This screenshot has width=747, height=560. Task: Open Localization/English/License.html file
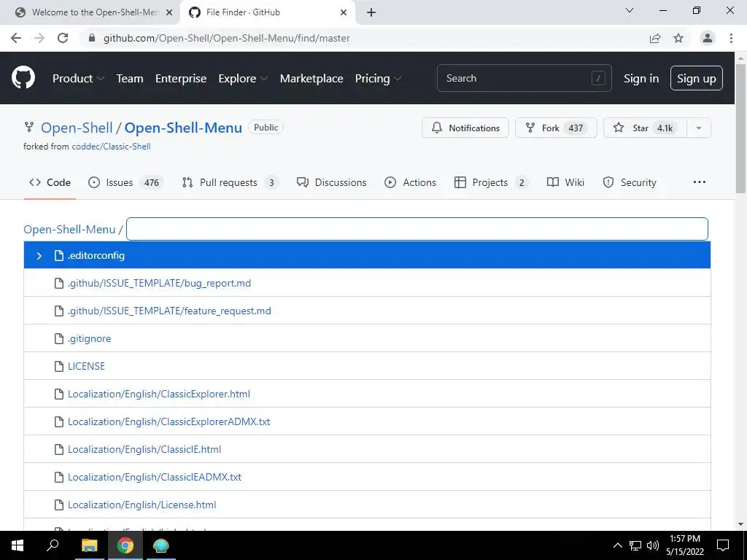(142, 505)
